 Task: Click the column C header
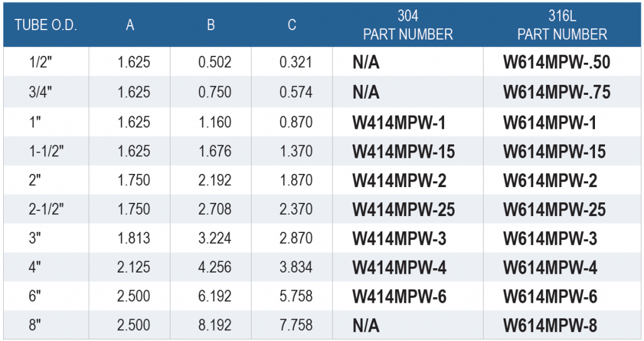pyautogui.click(x=292, y=26)
